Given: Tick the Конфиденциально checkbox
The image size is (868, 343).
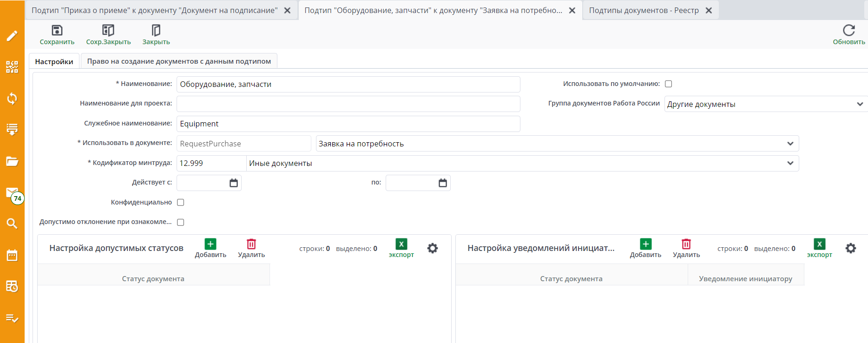Looking at the screenshot, I should tap(181, 203).
